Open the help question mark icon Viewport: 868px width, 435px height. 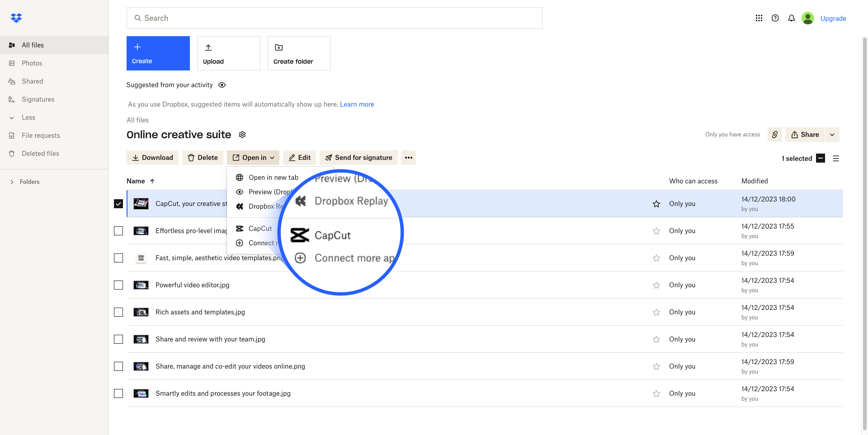tap(775, 18)
